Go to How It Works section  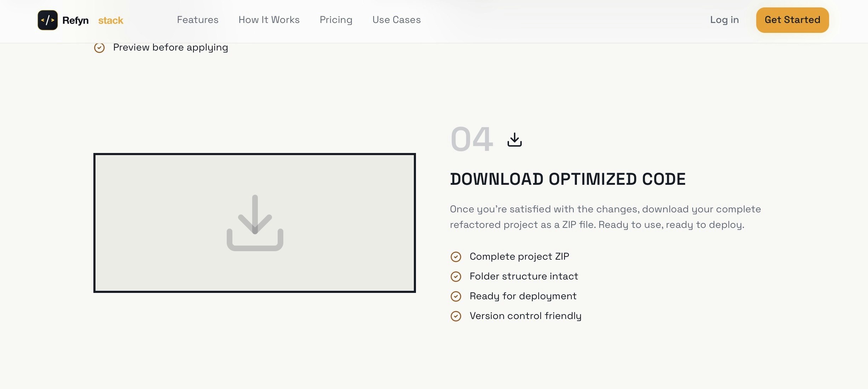coord(269,20)
